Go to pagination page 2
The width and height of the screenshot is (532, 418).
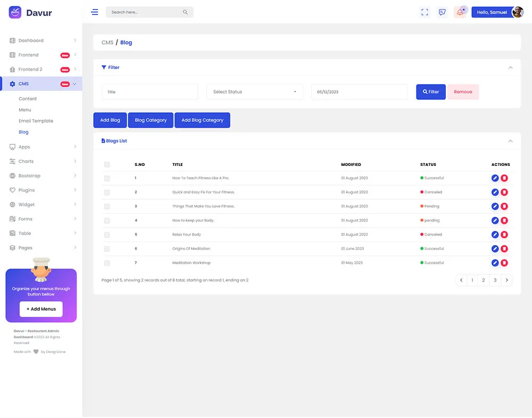point(483,280)
